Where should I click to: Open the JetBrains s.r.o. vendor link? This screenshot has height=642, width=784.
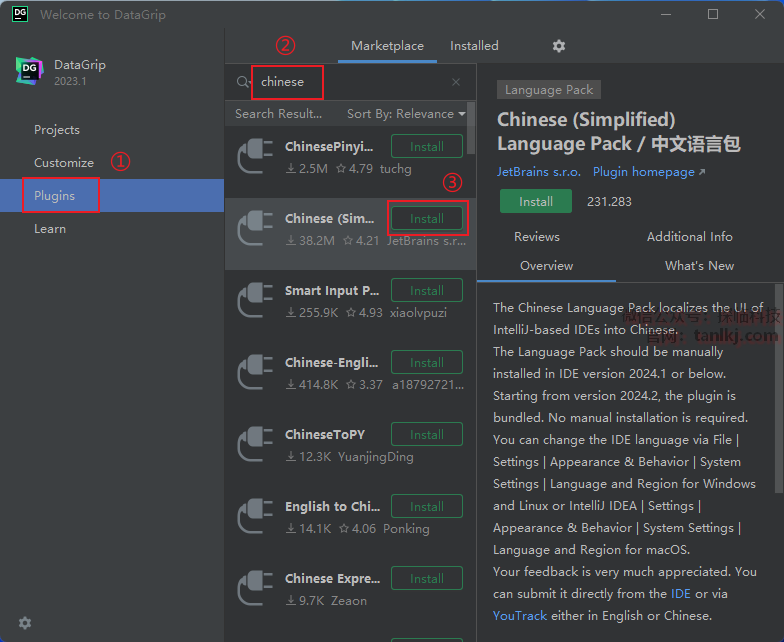tap(538, 172)
